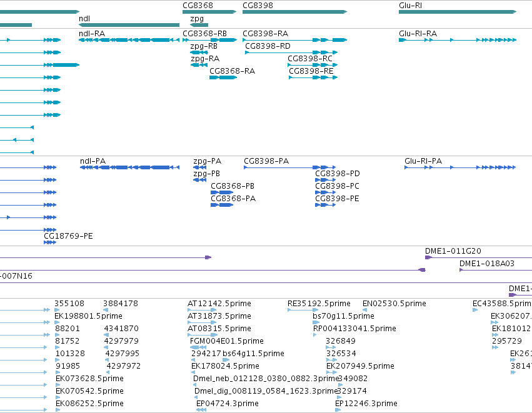
Task: Click the 91985 EST label
Action: [x=68, y=366]
